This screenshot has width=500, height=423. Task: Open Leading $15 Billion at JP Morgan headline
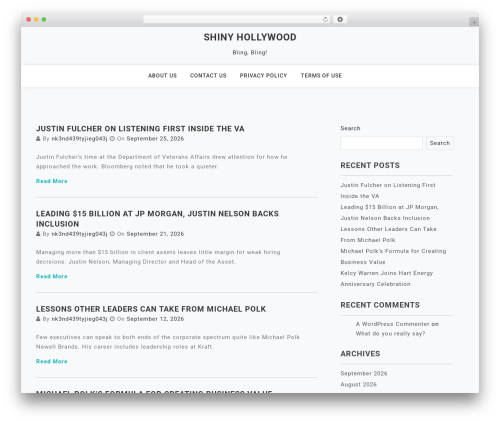pyautogui.click(x=157, y=219)
